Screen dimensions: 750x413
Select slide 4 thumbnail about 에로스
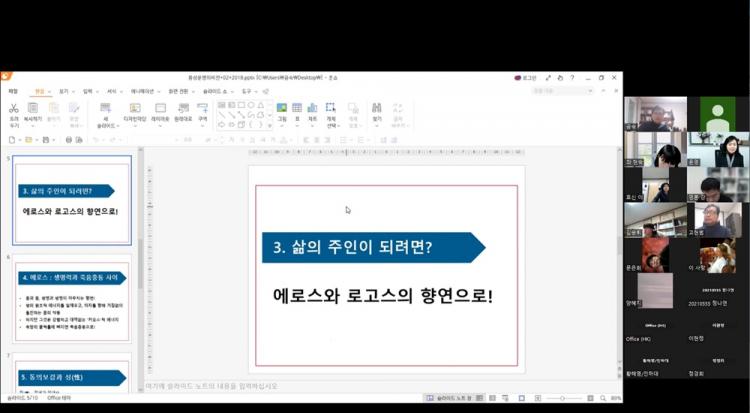(x=72, y=299)
